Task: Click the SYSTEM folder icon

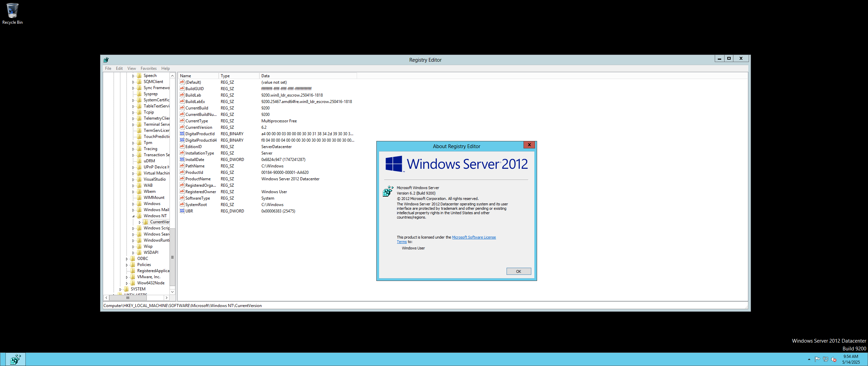Action: click(126, 289)
